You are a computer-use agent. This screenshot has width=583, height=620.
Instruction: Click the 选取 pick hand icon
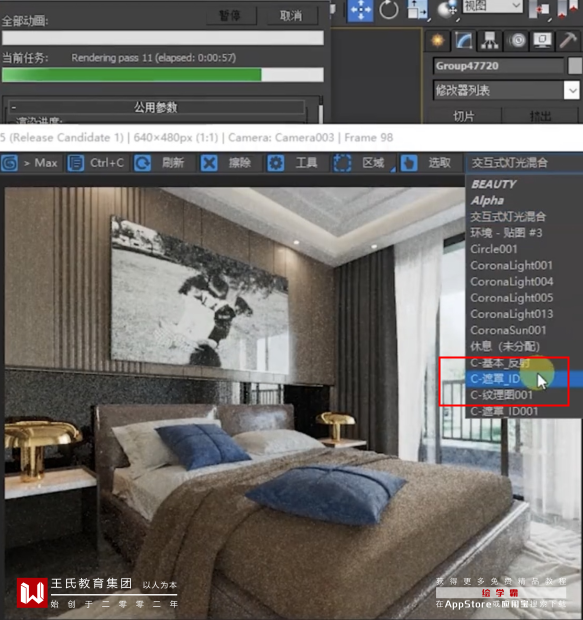pos(409,163)
